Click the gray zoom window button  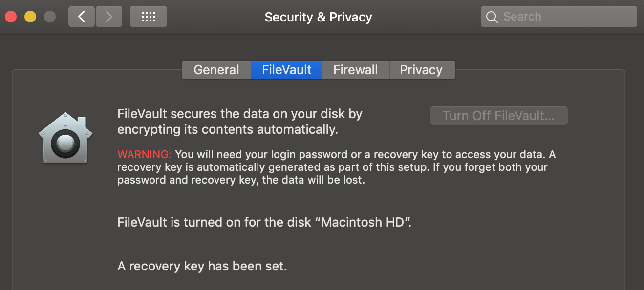pyautogui.click(x=50, y=17)
